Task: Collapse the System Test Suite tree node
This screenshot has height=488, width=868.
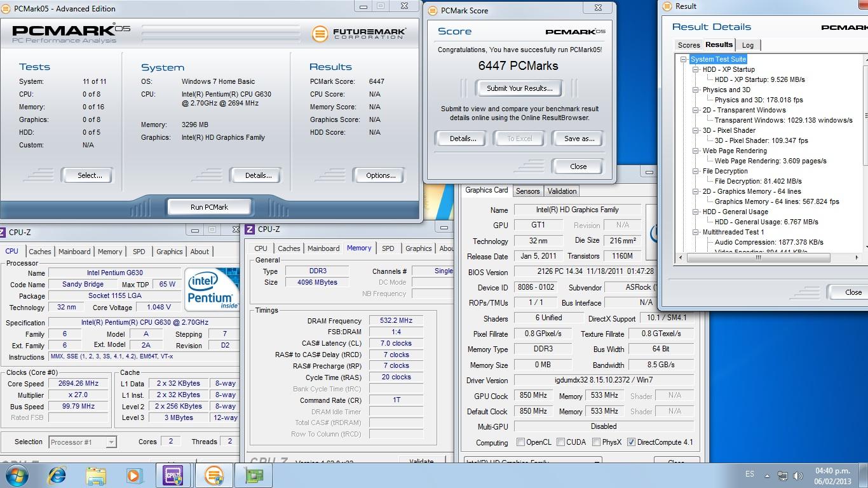Action: [684, 60]
